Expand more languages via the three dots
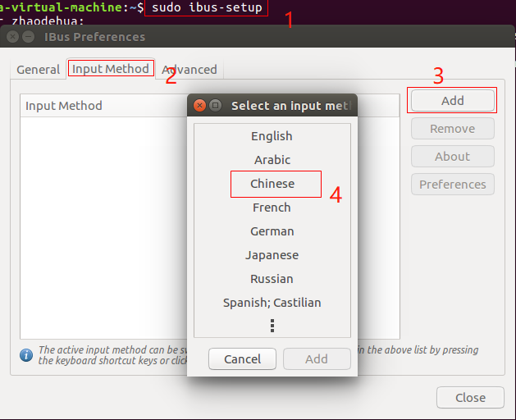 [272, 326]
